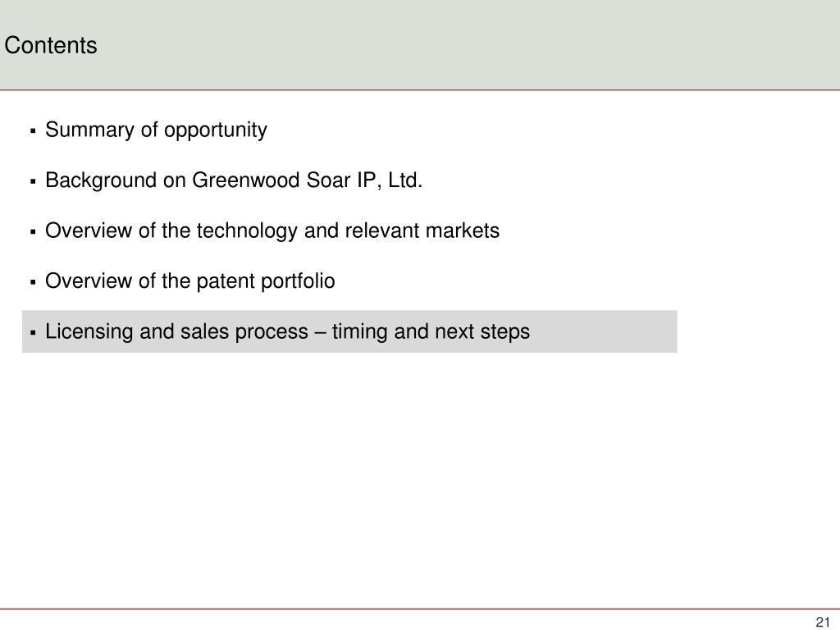
Task: Click the word 'portfolio' in fourth bullet
Action: (x=298, y=282)
